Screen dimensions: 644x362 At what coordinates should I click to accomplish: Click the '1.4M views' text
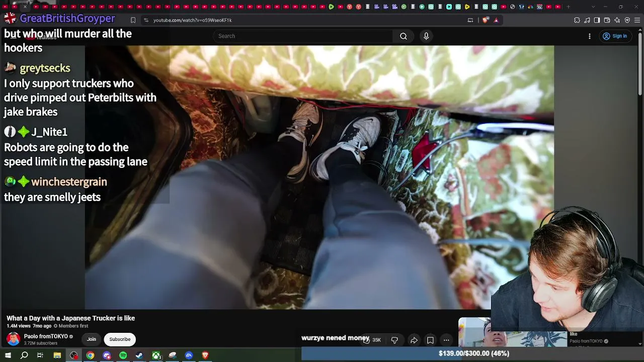click(x=19, y=326)
